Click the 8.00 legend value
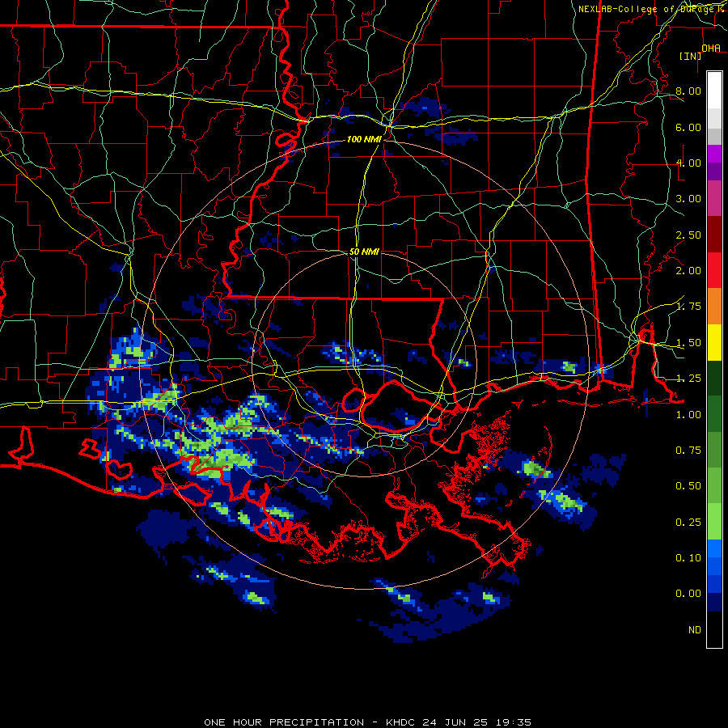Viewport: 728px width, 728px height. 688,91
